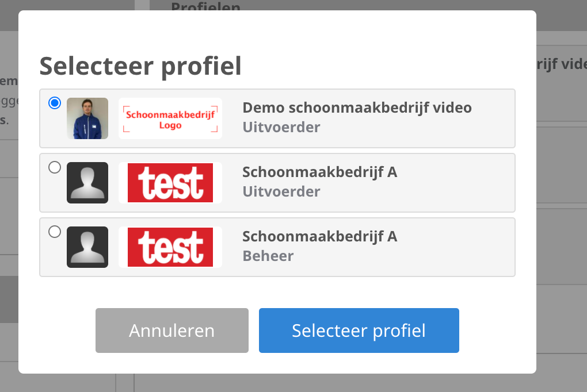Click the Beheer role label

pos(268,256)
